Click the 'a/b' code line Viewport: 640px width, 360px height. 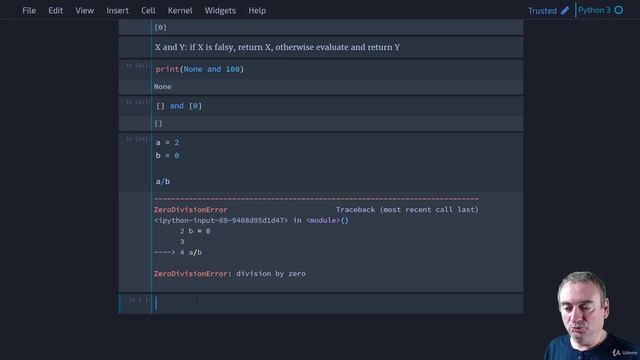pos(162,181)
